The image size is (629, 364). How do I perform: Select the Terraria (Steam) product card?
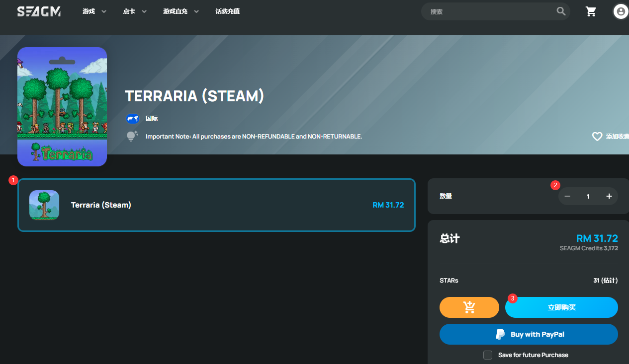tap(216, 205)
